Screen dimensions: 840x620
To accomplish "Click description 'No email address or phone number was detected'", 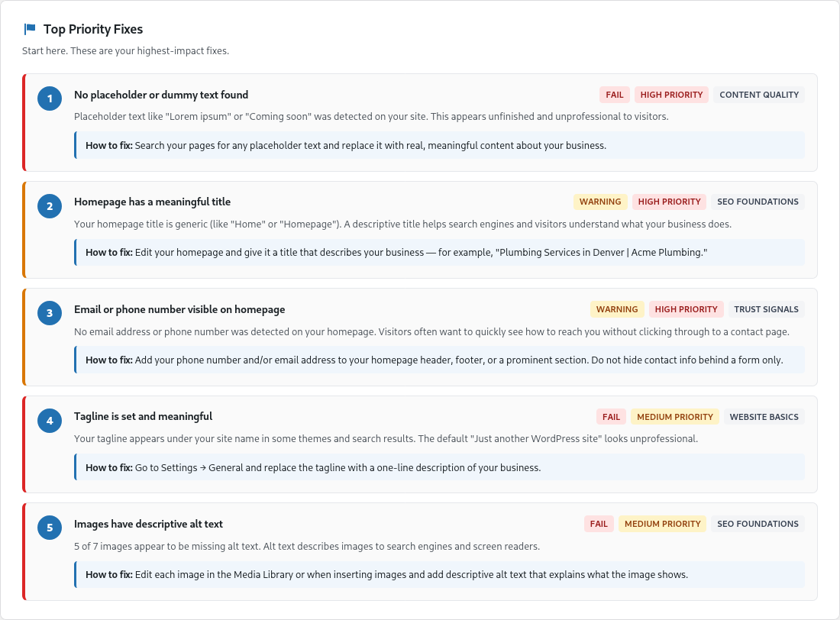I will tap(431, 331).
